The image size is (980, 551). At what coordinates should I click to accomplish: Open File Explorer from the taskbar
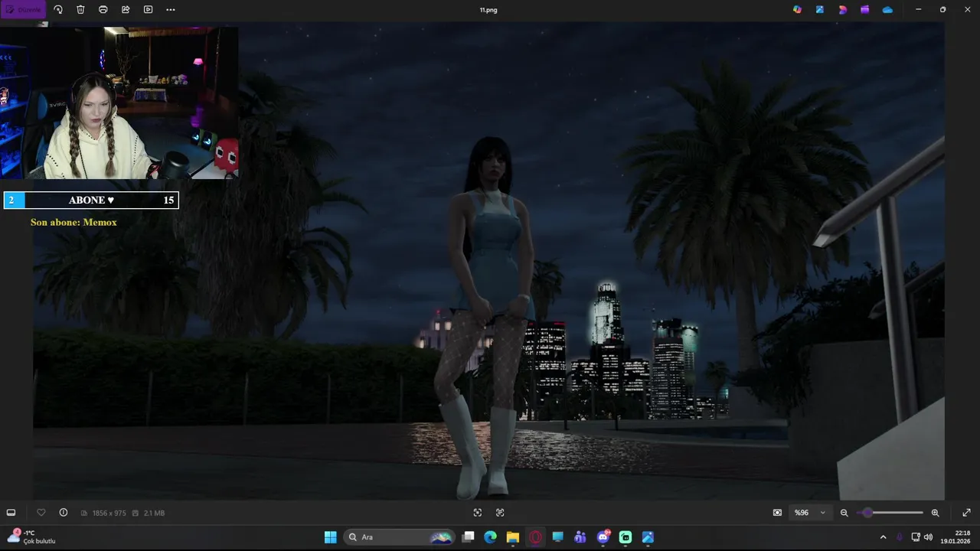coord(512,537)
